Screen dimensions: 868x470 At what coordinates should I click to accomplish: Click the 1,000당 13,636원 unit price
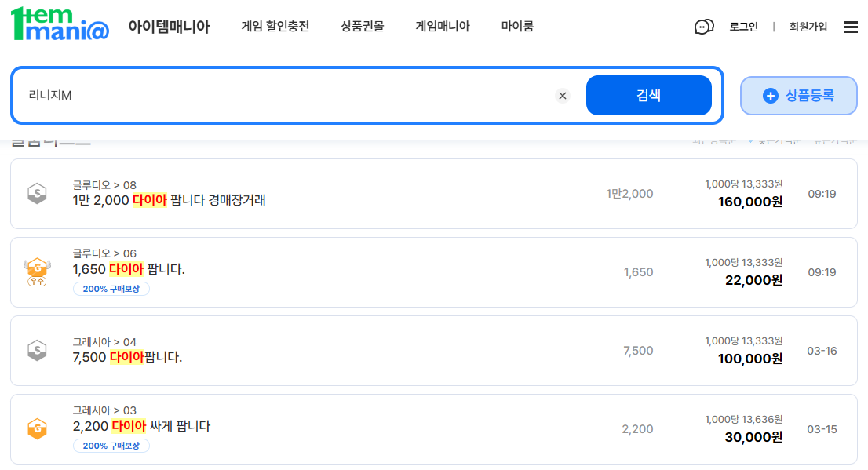click(x=743, y=420)
